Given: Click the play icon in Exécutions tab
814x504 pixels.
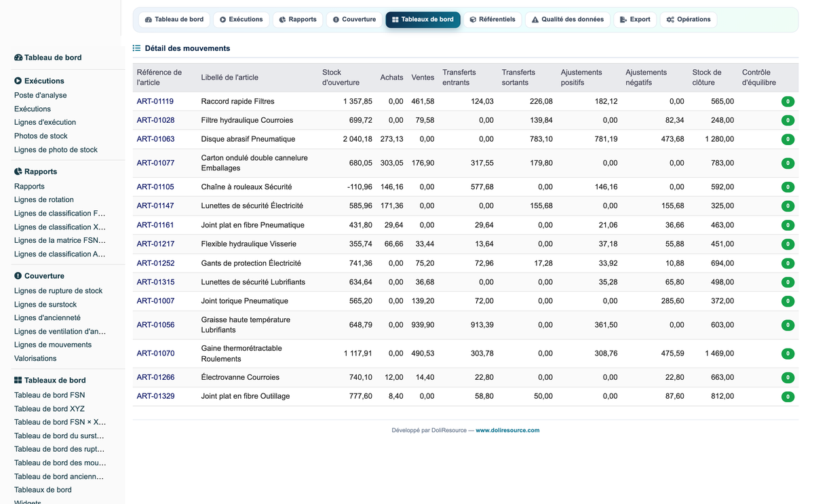Looking at the screenshot, I should point(222,20).
